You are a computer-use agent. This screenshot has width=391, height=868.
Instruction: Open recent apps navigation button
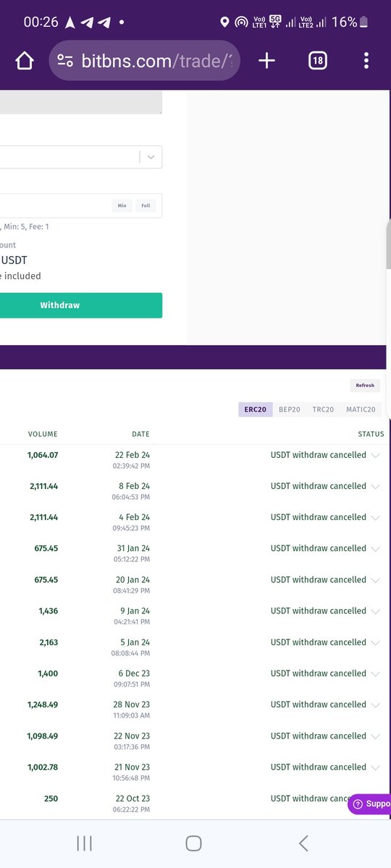tap(84, 843)
